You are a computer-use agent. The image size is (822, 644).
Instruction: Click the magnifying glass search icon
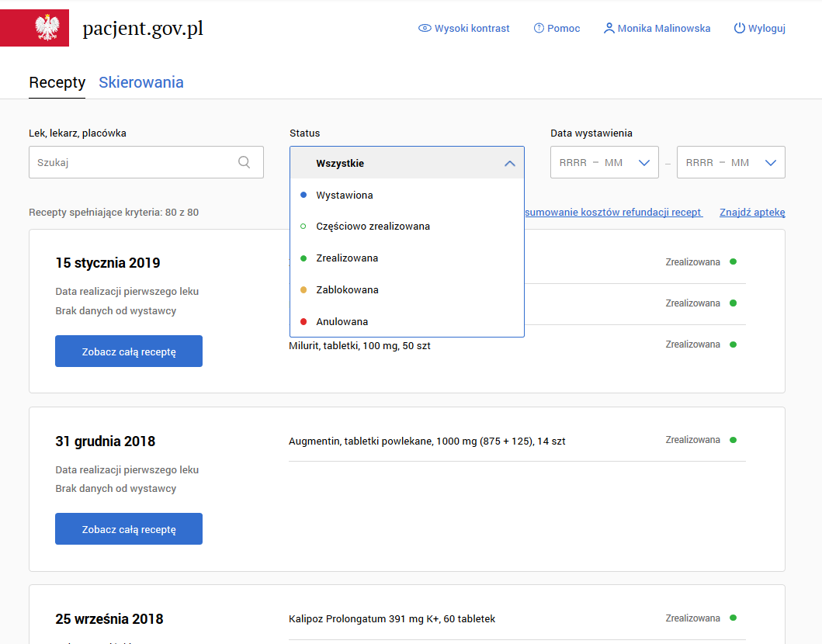coord(245,162)
